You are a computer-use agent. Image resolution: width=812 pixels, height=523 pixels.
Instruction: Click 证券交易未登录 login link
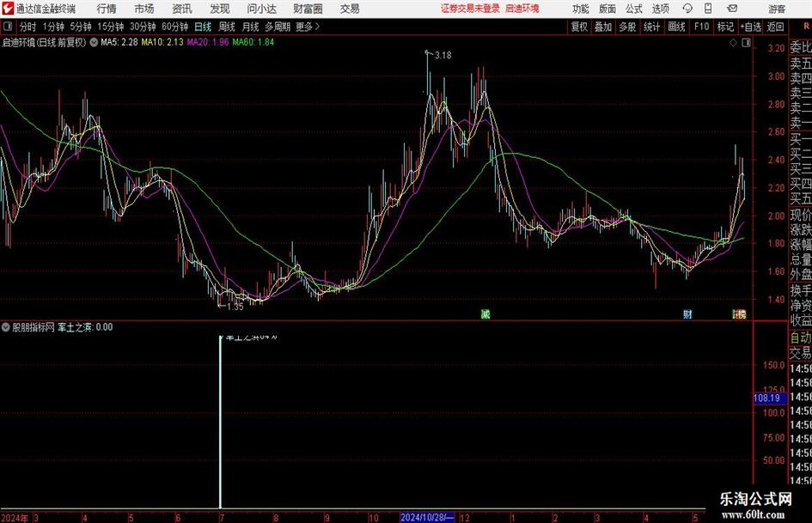(x=470, y=9)
